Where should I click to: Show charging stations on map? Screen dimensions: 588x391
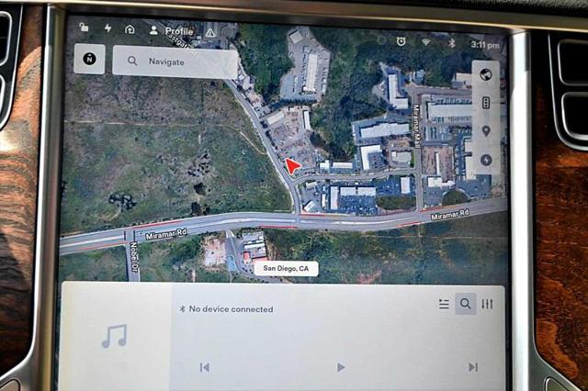[486, 160]
